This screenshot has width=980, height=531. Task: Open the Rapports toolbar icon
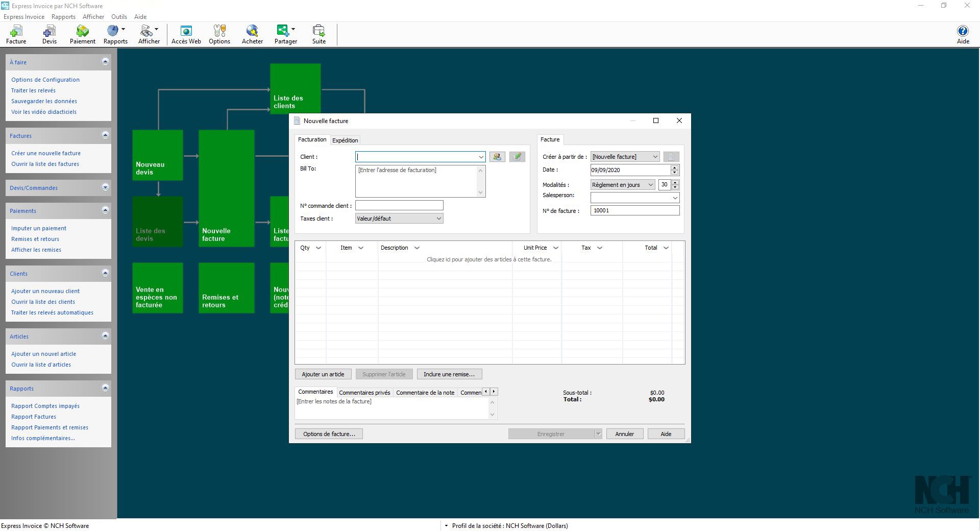click(x=113, y=35)
